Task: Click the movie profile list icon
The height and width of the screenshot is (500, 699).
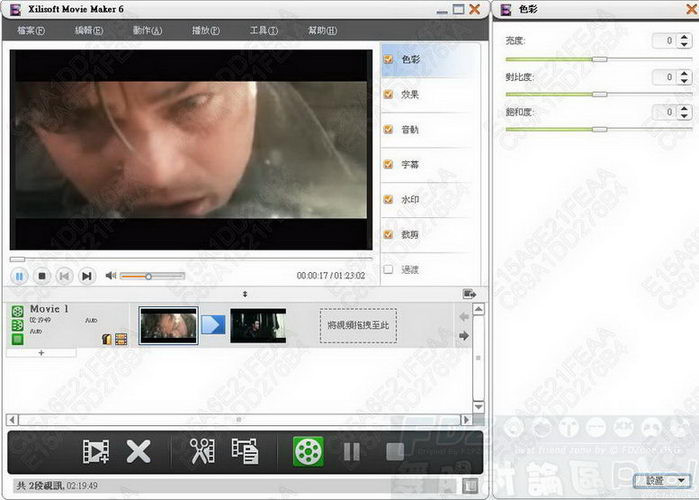Action: (x=245, y=451)
